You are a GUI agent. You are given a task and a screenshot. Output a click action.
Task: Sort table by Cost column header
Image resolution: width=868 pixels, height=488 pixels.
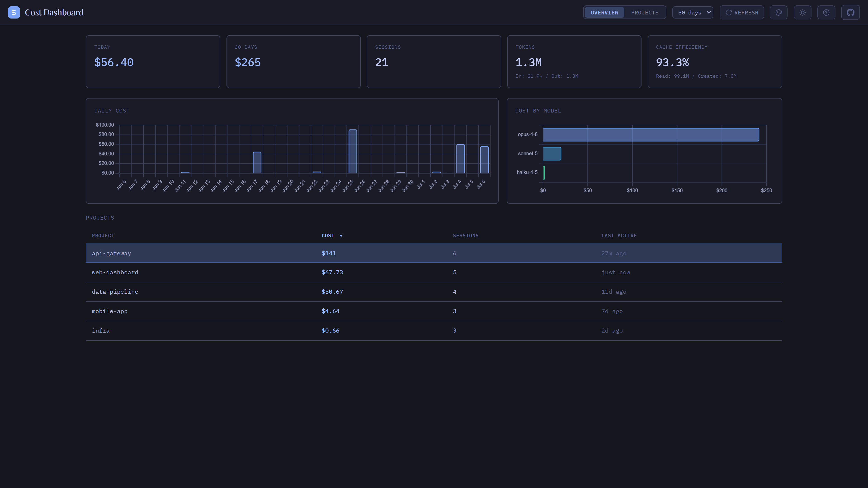coord(328,235)
